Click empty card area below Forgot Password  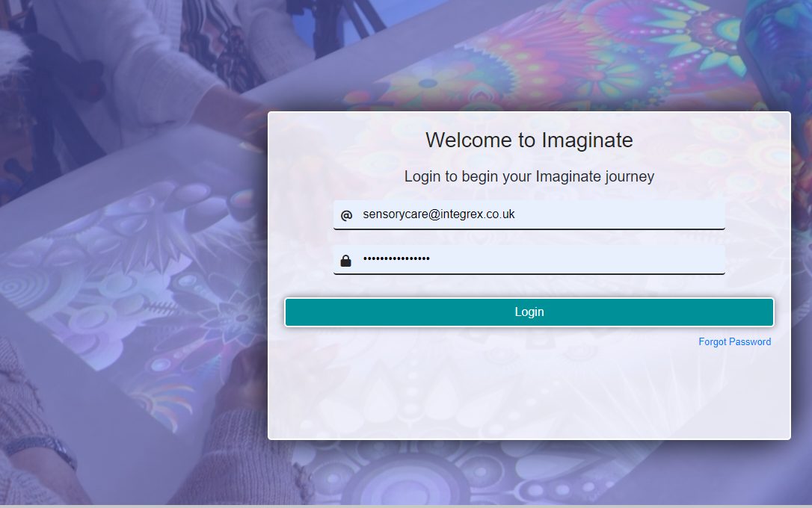(x=529, y=393)
